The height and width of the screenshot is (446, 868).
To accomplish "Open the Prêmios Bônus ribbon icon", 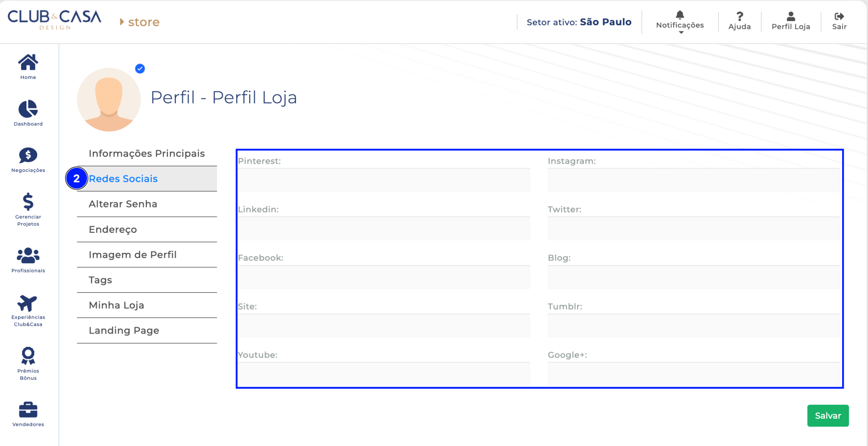I will tap(28, 356).
